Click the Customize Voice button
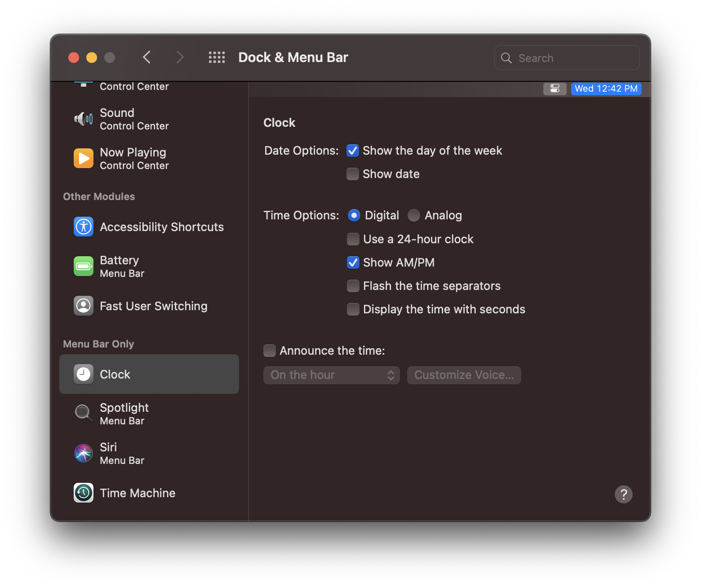 [464, 375]
